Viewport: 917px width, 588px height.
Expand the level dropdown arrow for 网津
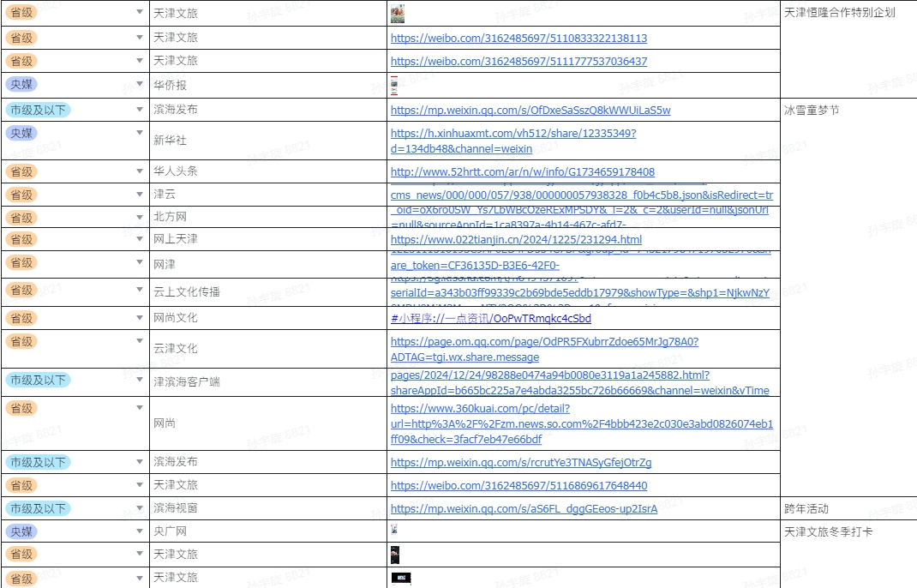(139, 262)
